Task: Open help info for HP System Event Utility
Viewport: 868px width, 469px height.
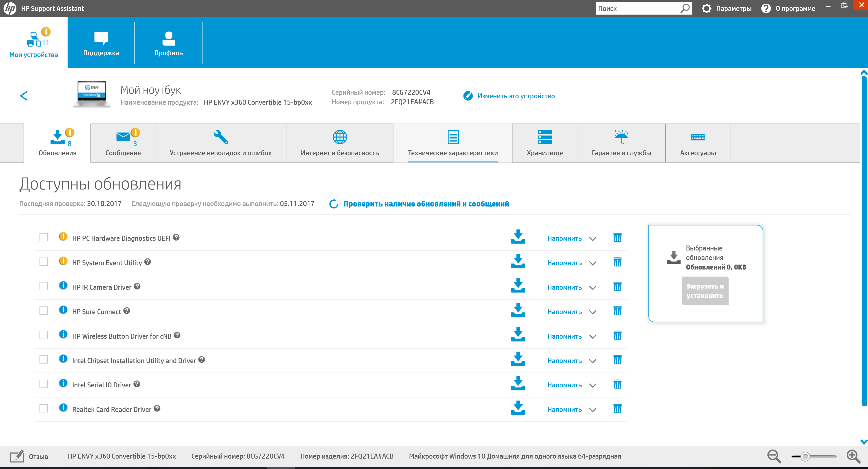Action: (148, 262)
